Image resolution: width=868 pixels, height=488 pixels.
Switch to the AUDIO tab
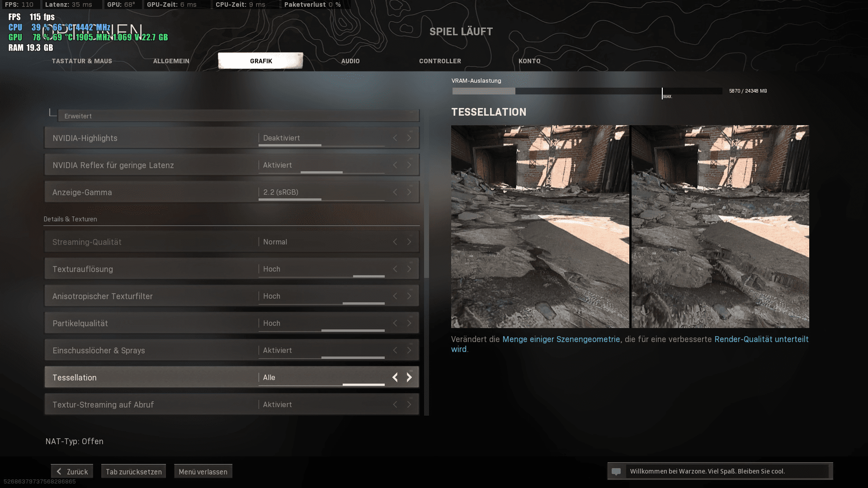pyautogui.click(x=350, y=61)
